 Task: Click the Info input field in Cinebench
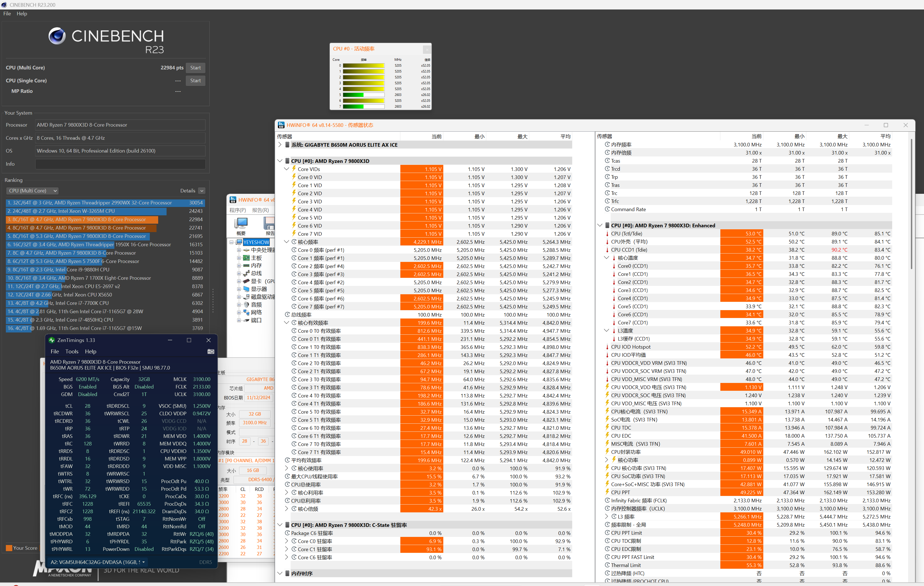[120, 164]
